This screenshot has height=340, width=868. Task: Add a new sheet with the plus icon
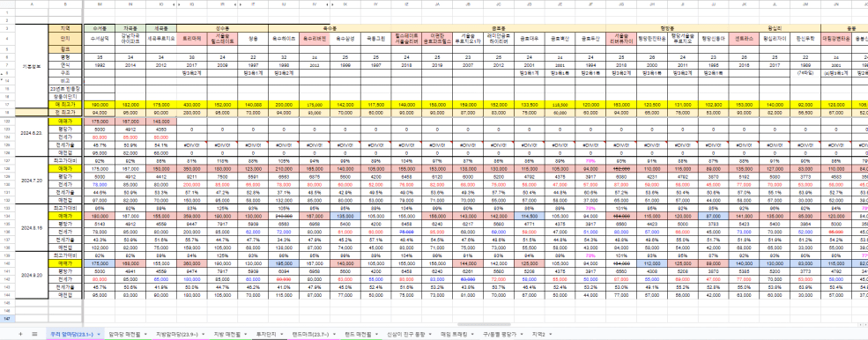click(x=20, y=334)
